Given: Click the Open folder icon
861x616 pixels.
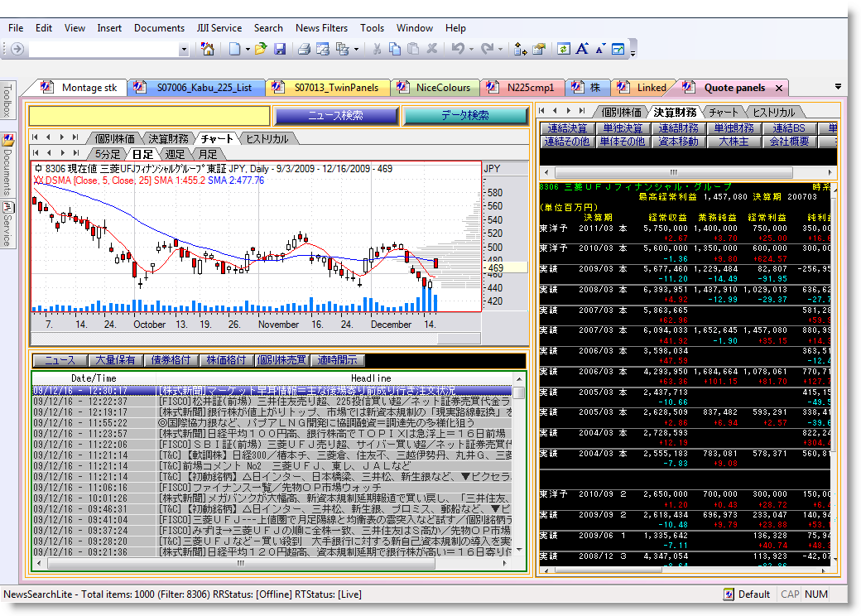Looking at the screenshot, I should point(261,49).
